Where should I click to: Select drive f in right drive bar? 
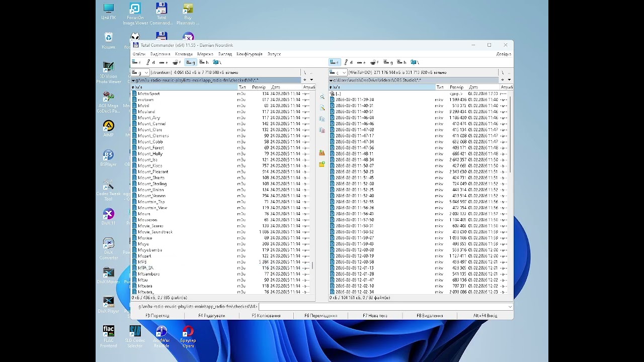[x=374, y=62]
